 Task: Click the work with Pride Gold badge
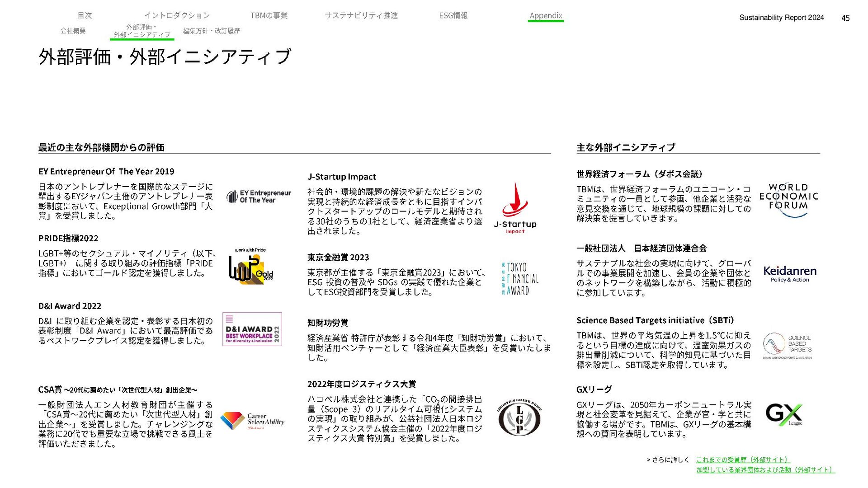[x=250, y=267]
